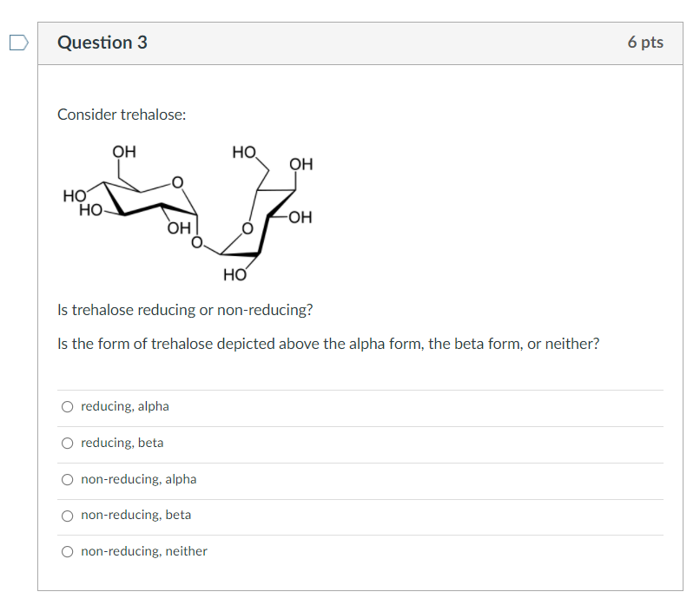The height and width of the screenshot is (605, 700).
Task: Select the "non-reducing, neither" radio button
Action: click(67, 551)
